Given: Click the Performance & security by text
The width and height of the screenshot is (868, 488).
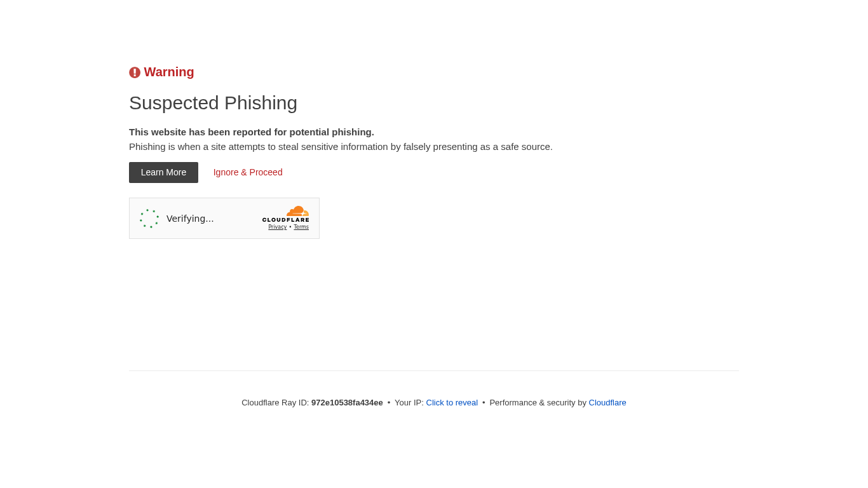Looking at the screenshot, I should pyautogui.click(x=538, y=402).
